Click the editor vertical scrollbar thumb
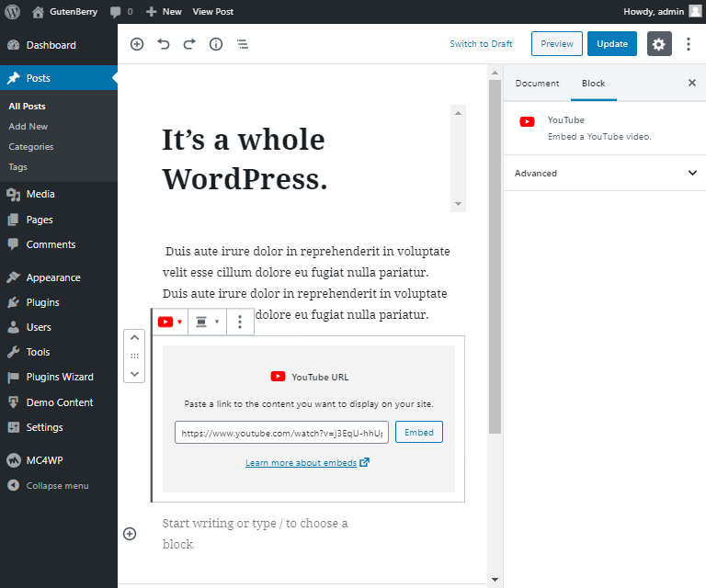The image size is (706, 588). pyautogui.click(x=495, y=257)
